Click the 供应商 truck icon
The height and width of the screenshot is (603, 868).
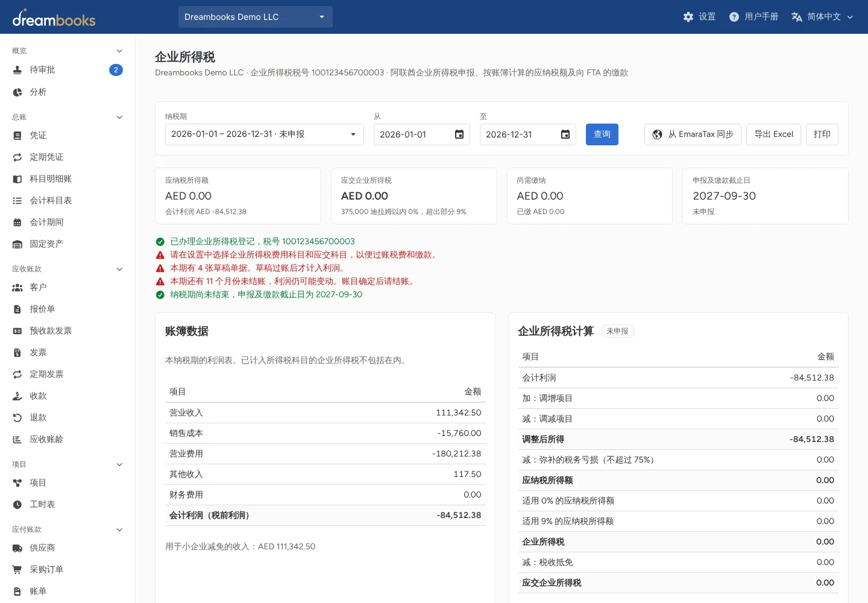click(x=17, y=548)
